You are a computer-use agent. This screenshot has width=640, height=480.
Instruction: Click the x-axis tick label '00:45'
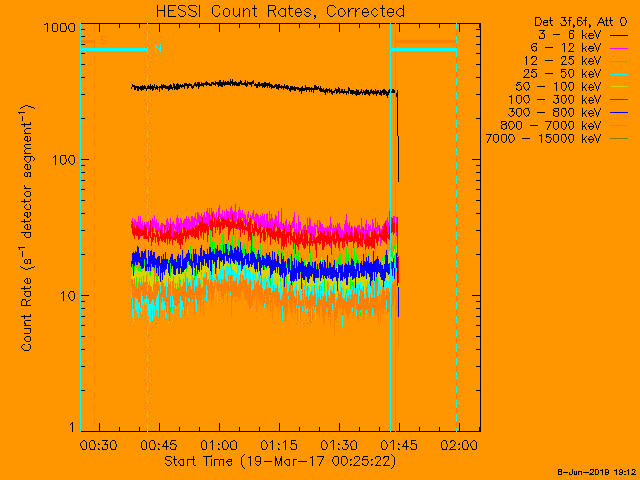[159, 445]
